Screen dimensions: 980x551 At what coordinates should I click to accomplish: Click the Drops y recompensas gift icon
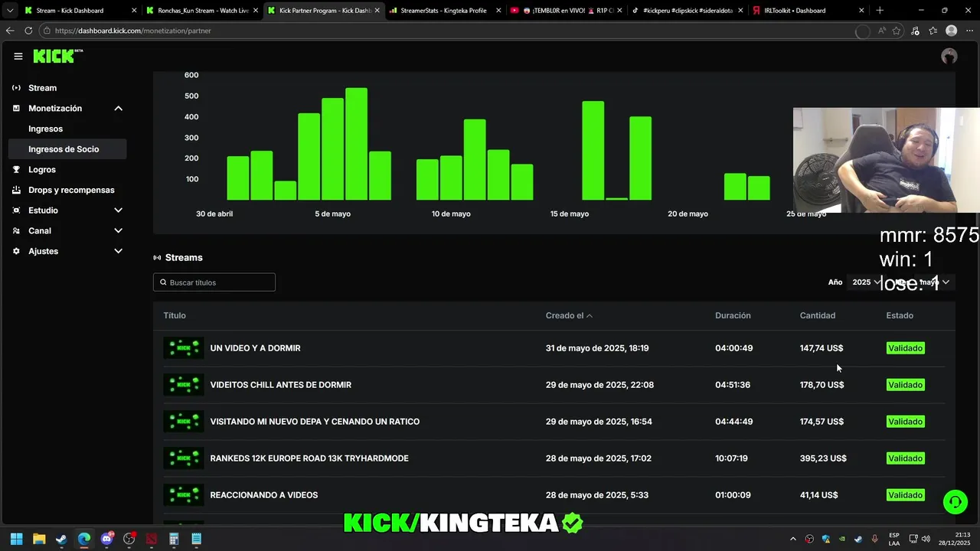[x=16, y=190]
